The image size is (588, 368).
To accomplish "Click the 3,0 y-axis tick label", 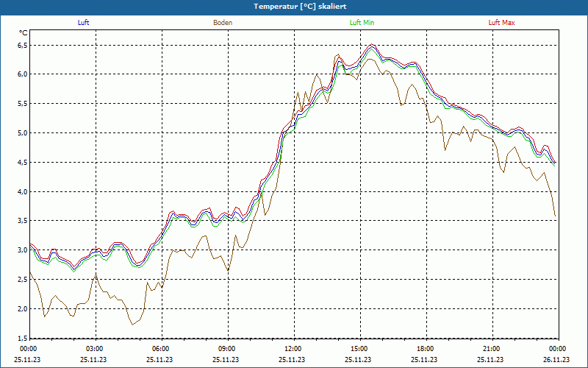I will [22, 251].
